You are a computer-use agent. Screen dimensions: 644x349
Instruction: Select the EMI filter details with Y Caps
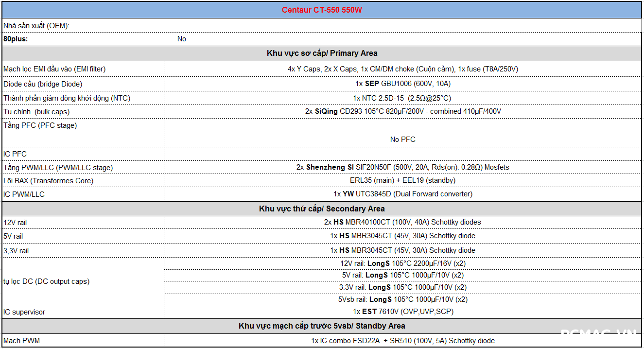pyautogui.click(x=402, y=69)
